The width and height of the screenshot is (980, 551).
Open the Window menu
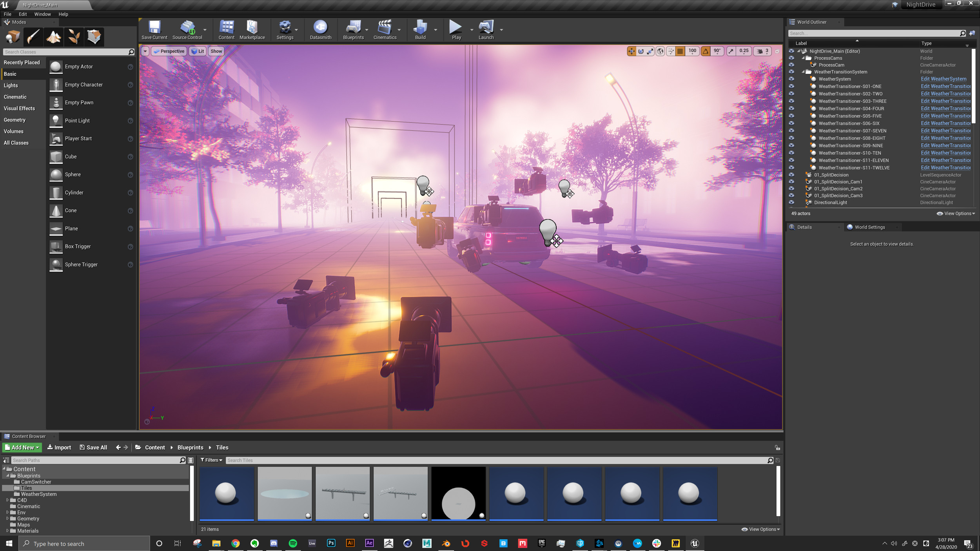point(42,14)
